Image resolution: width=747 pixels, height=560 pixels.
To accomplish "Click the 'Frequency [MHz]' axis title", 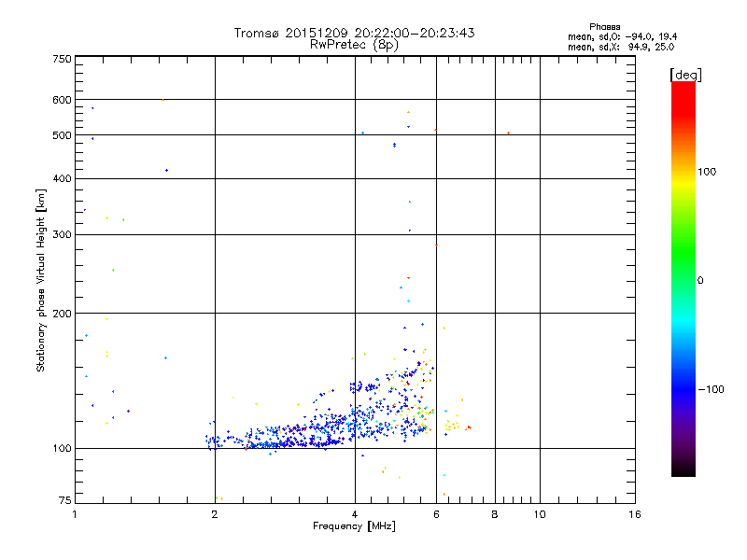I will tap(354, 526).
